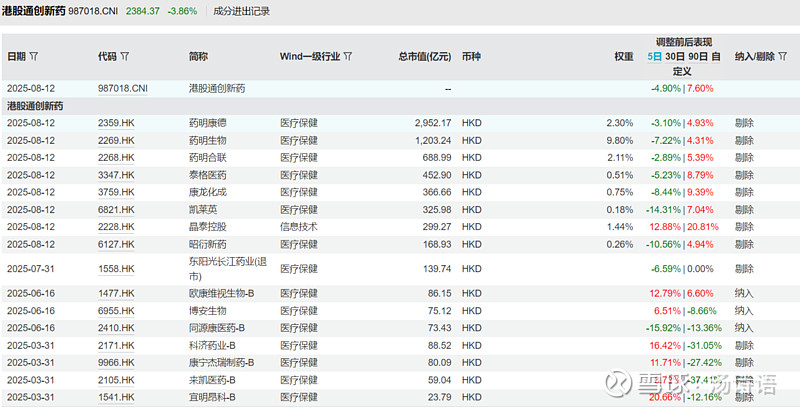800x409 pixels.
Task: Open stock code 1558.HK
Action: (116, 269)
